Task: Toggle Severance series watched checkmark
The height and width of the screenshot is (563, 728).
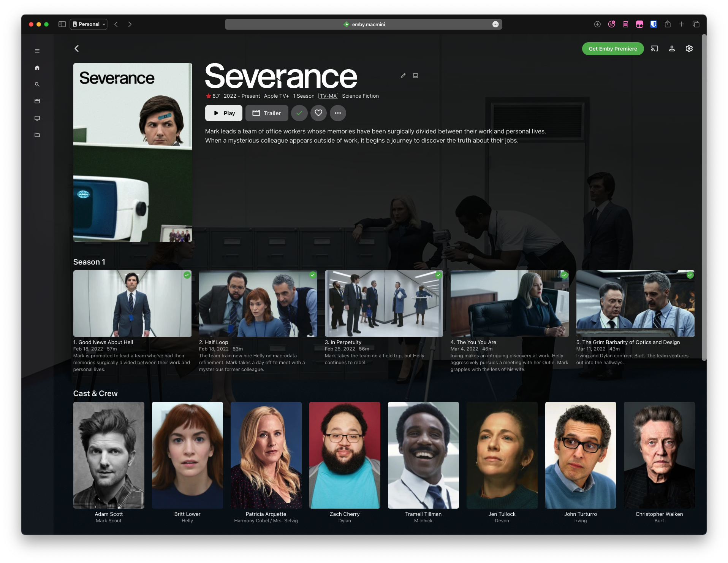Action: pos(299,113)
